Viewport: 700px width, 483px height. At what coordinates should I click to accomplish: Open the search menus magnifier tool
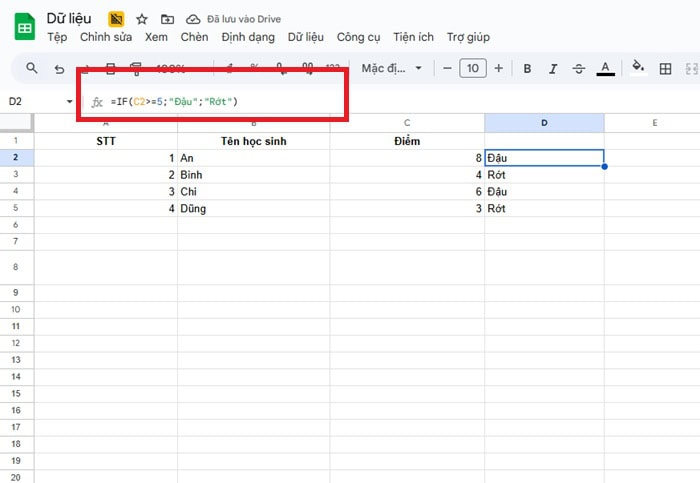pos(32,69)
